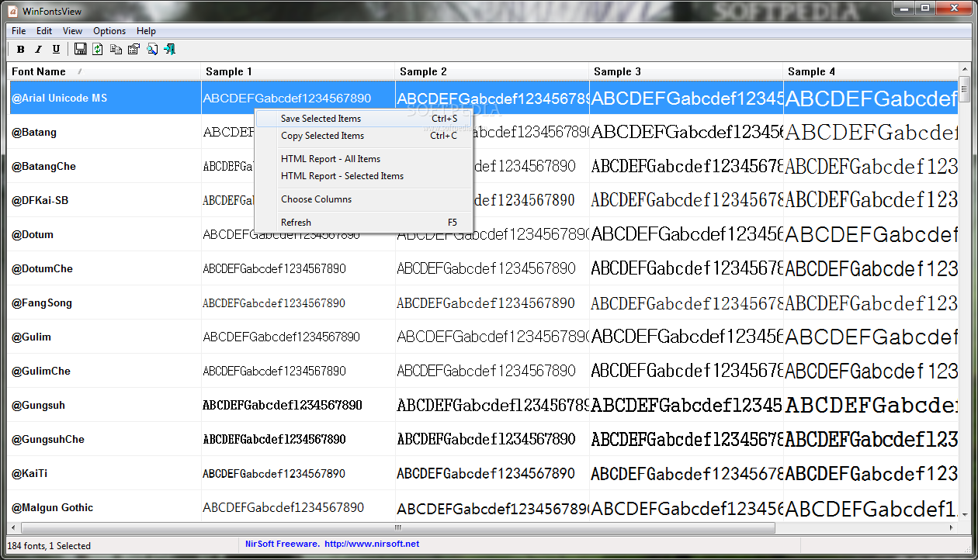This screenshot has height=560, width=978.
Task: Click the refresh icon in toolbar
Action: tap(98, 50)
